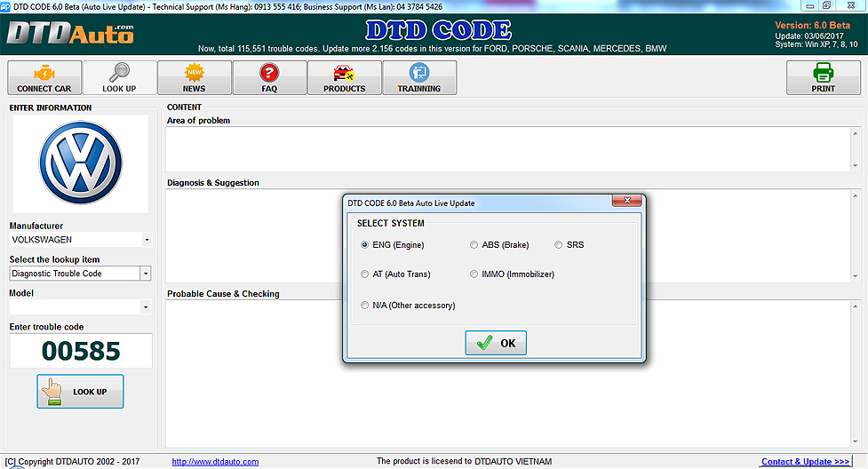The image size is (868, 469).
Task: Close the Select System dialog
Action: pyautogui.click(x=626, y=200)
